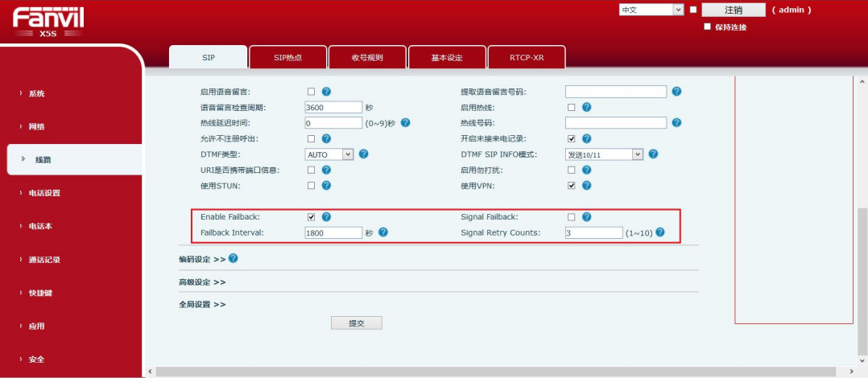Click help icon beside 使用VPN checkbox
The image size is (868, 378).
pos(587,186)
